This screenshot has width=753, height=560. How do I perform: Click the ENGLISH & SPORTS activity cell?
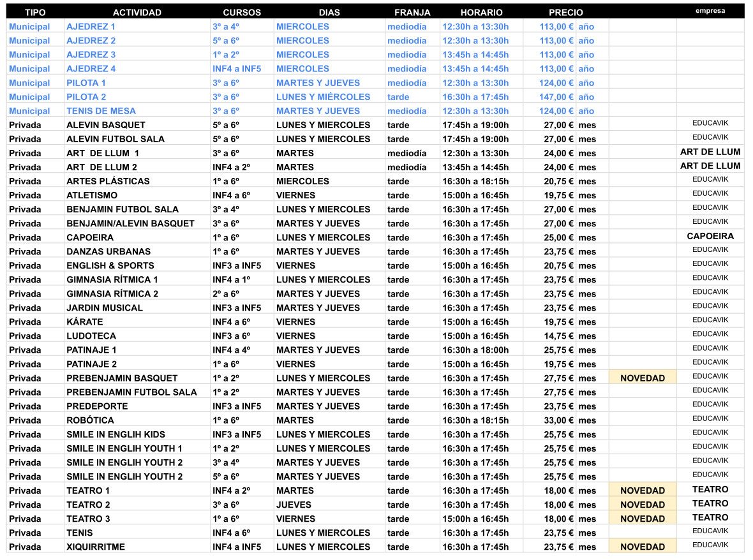coord(110,265)
